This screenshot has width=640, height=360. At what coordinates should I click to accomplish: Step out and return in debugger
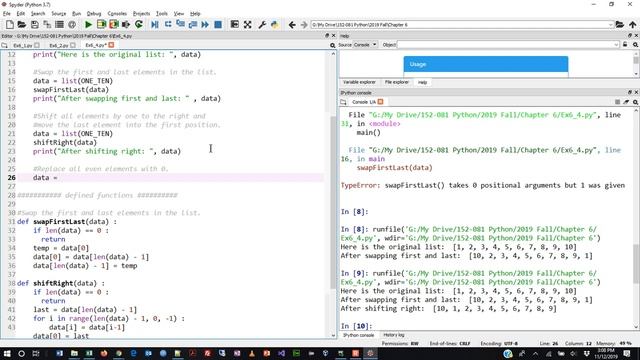click(x=193, y=24)
